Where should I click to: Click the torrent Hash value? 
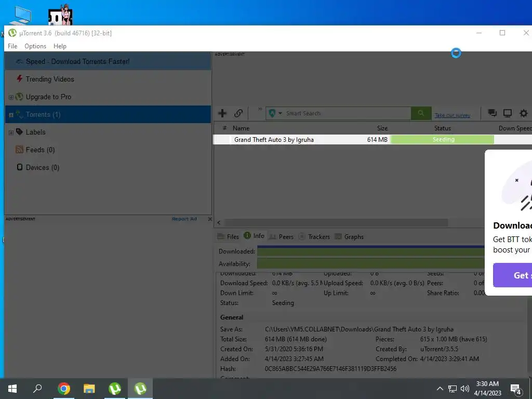pos(330,368)
